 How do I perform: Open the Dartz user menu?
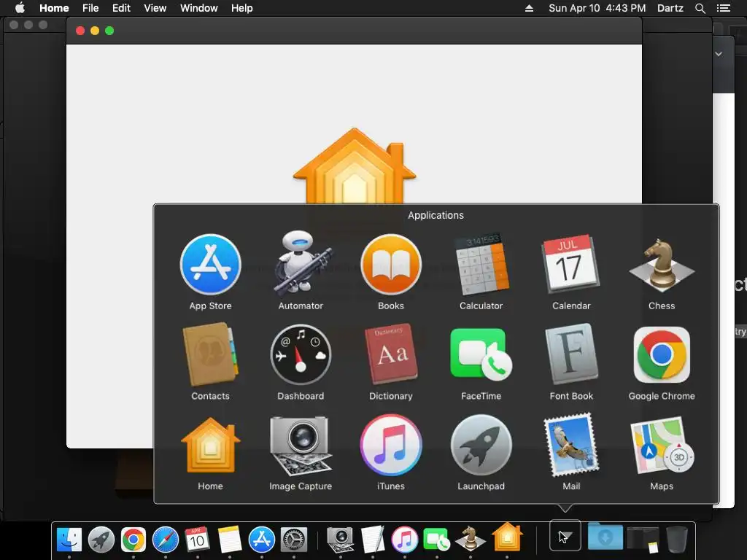tap(670, 8)
